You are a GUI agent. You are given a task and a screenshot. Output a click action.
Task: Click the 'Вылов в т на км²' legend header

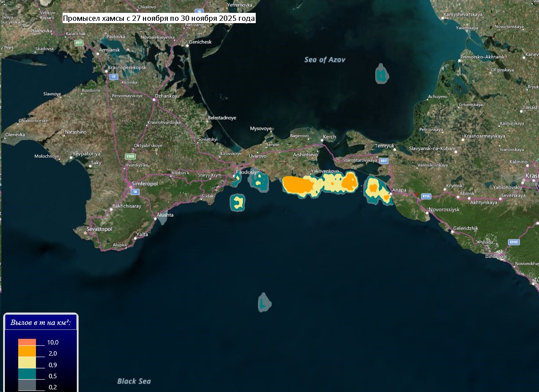[x=41, y=323]
